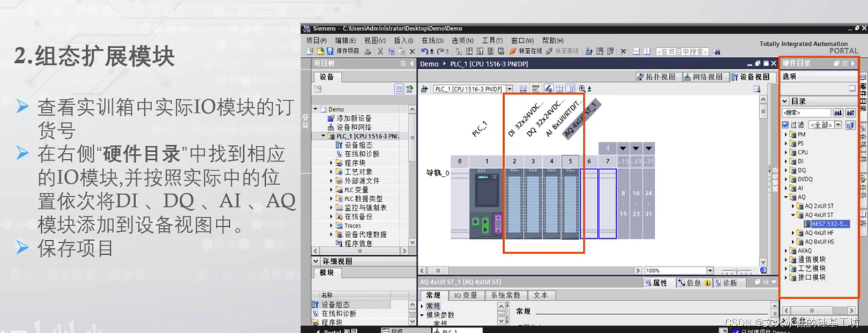868x333 pixels.
Task: Click the search up icon in hardware catalog
Action: click(850, 113)
